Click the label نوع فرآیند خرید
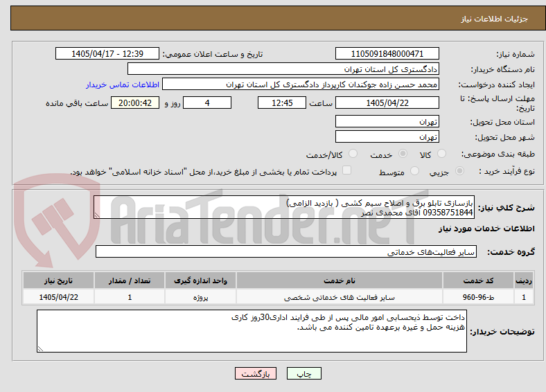Viewport: 546px width, 392px height. (507, 171)
